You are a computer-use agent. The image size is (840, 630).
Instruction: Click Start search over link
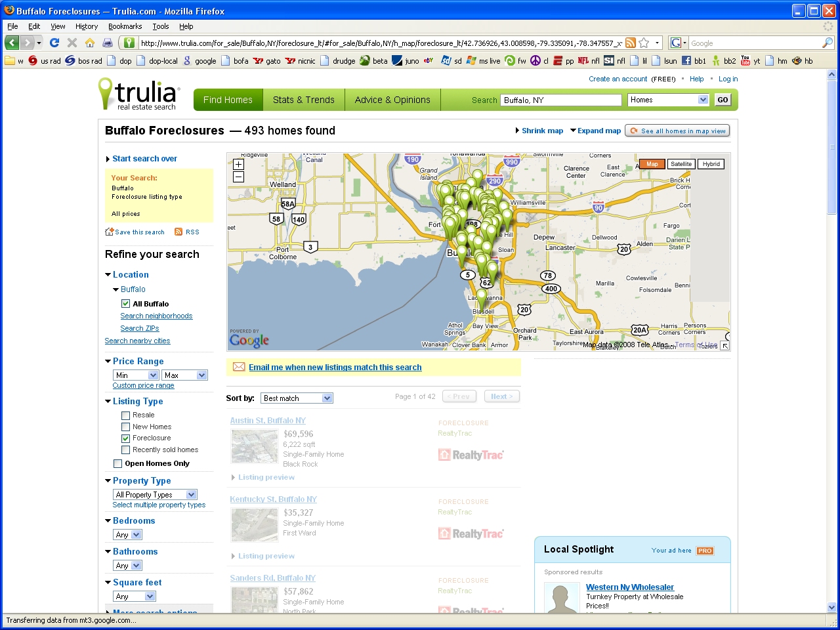pyautogui.click(x=144, y=159)
